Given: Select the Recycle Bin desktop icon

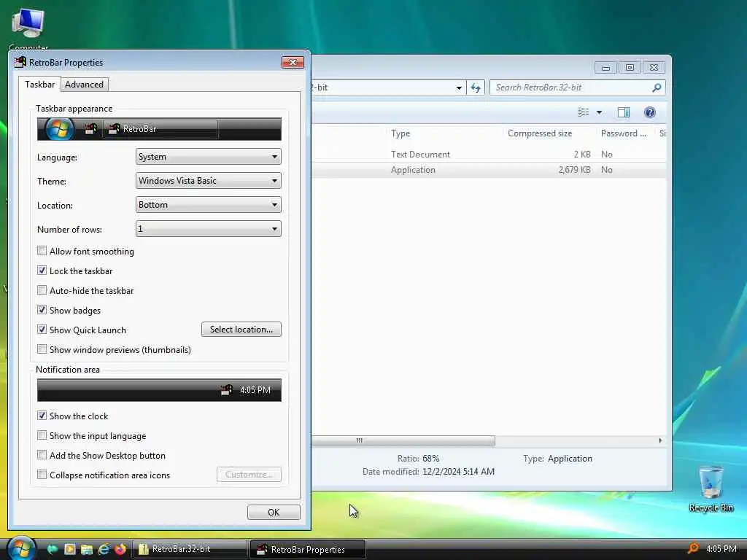Looking at the screenshot, I should tap(711, 489).
